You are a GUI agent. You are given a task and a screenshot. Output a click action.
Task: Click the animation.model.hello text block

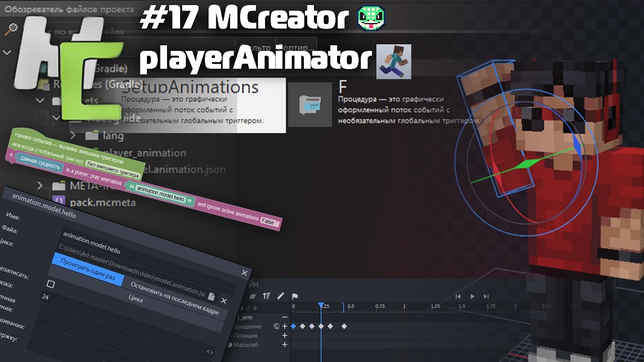pos(161,194)
